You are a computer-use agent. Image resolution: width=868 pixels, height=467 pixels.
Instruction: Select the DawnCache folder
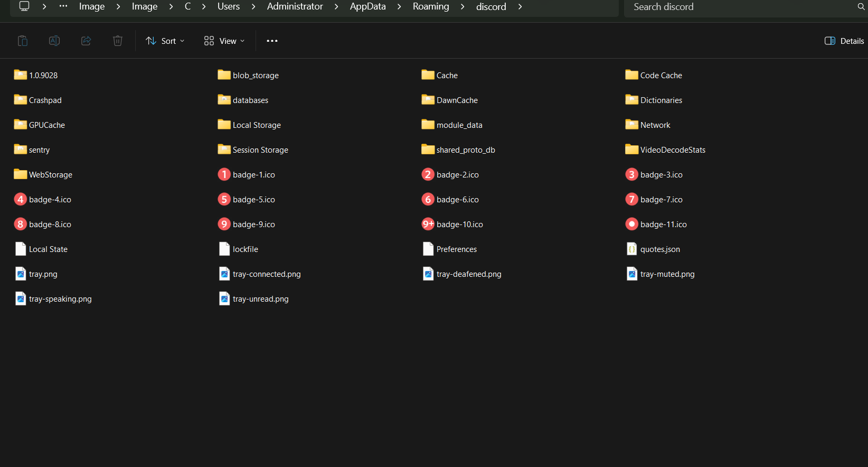click(x=450, y=100)
